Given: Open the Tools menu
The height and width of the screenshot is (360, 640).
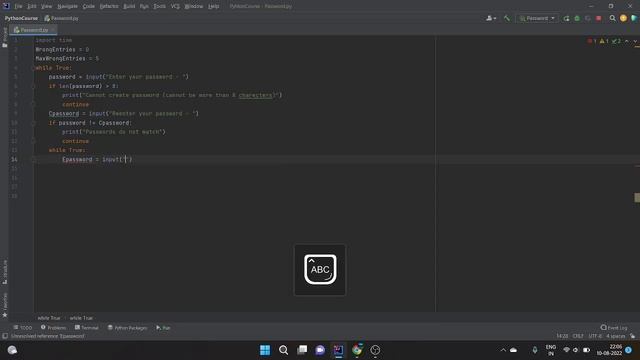Looking at the screenshot, I should (x=160, y=6).
